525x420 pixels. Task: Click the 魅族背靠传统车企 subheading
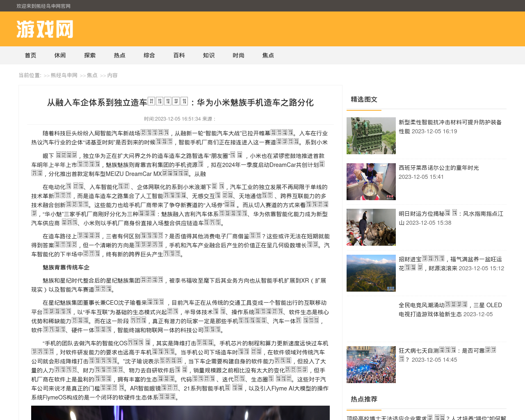coord(66,267)
